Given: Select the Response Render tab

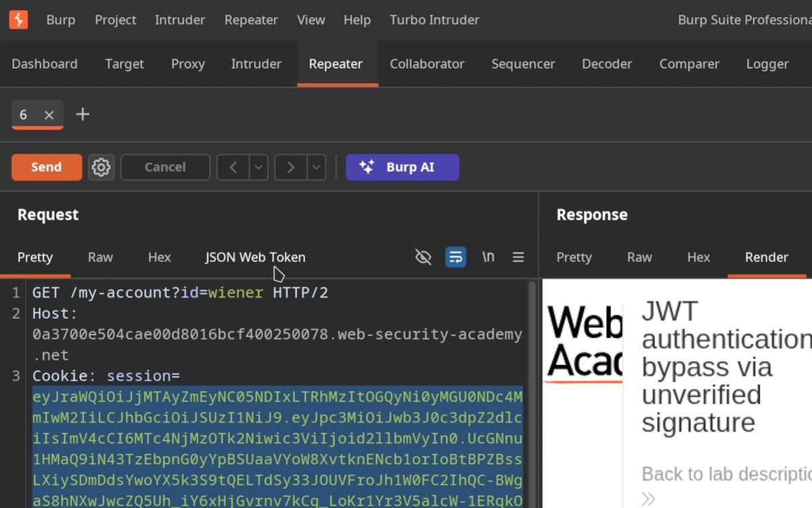Looking at the screenshot, I should [x=767, y=257].
